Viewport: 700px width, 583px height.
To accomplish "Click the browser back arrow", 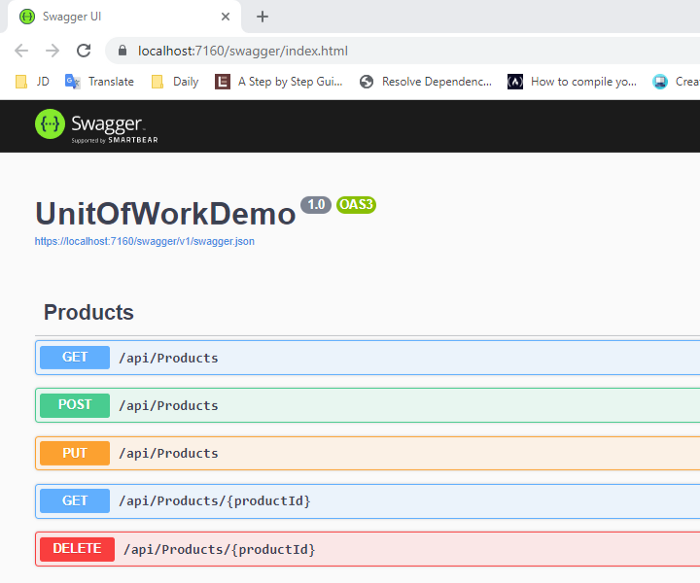I will [x=22, y=51].
